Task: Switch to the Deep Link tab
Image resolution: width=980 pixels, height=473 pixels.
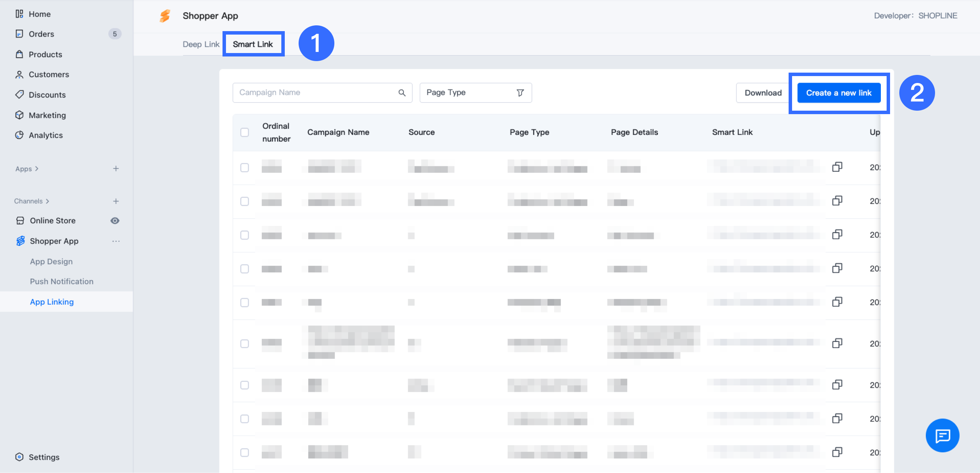Action: (201, 44)
